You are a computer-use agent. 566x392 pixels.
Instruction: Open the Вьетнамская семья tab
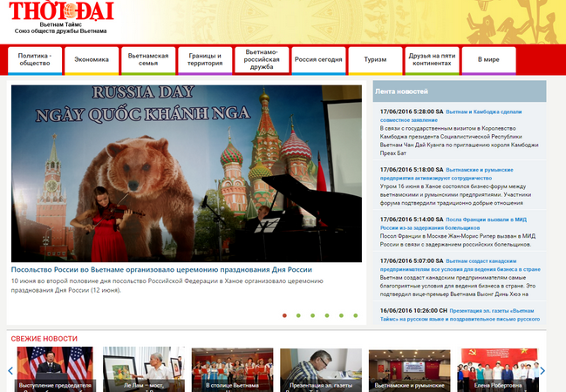(x=147, y=60)
